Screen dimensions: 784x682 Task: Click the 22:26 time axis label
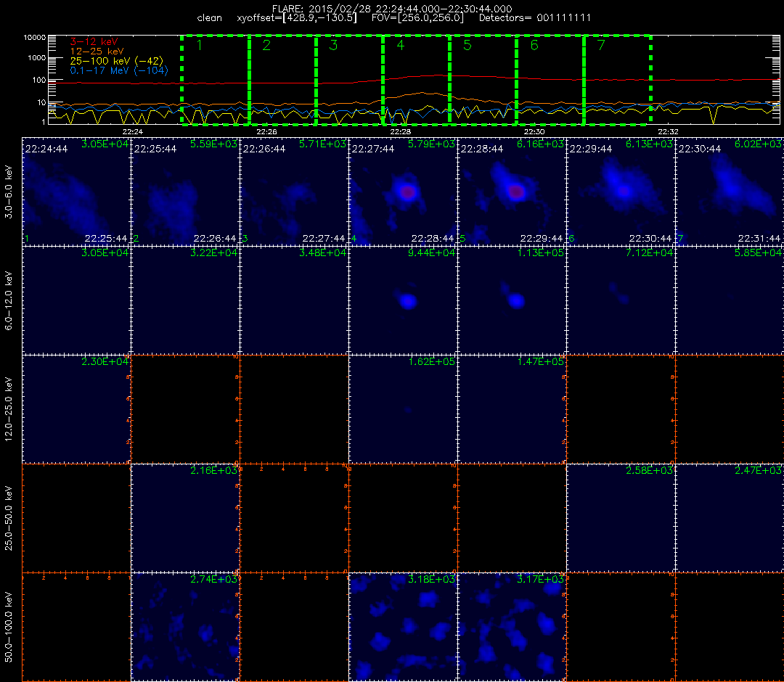pos(266,131)
